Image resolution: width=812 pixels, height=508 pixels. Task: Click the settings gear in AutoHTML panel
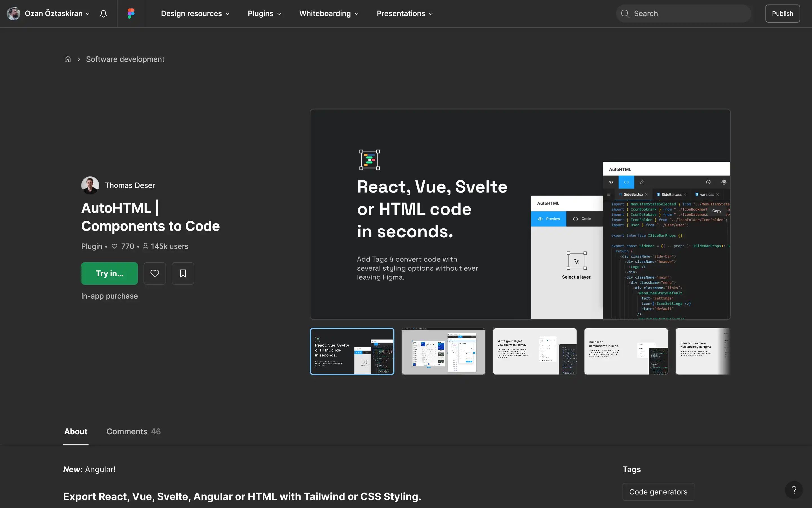coord(724,182)
